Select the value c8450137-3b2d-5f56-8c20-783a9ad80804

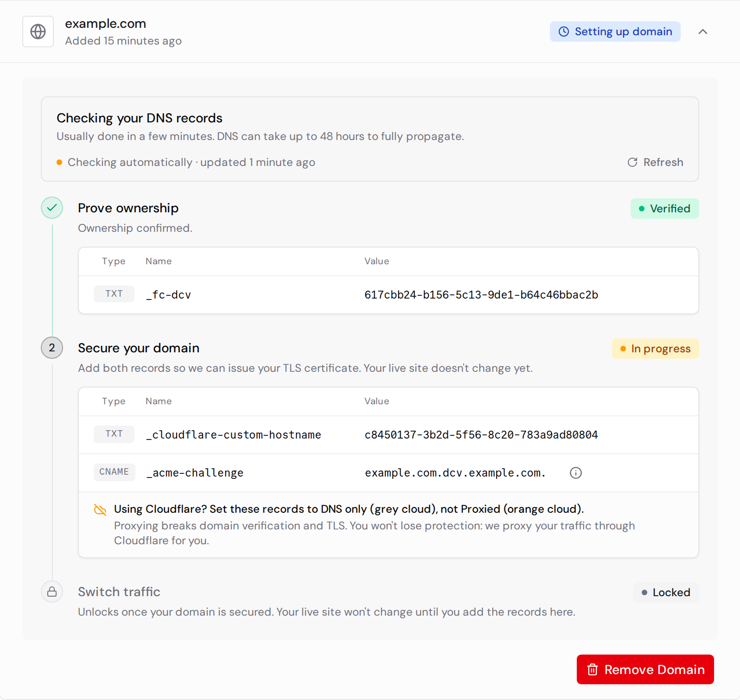pos(481,435)
